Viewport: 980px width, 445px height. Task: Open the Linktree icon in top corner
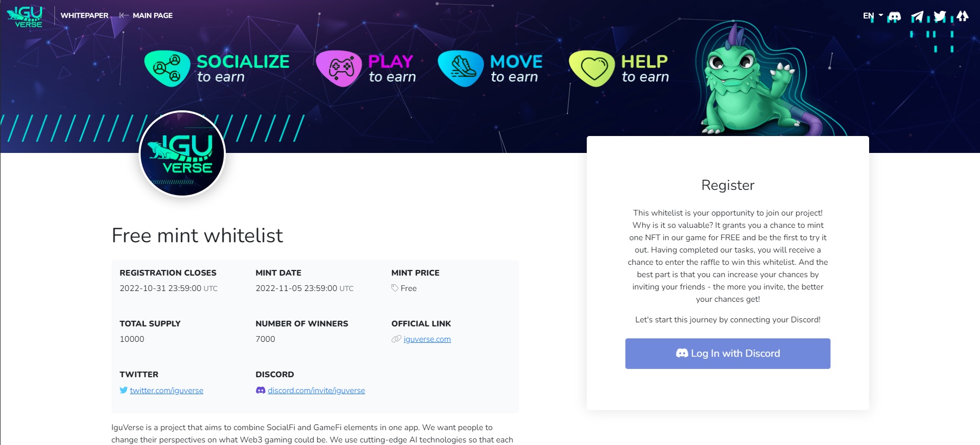tap(963, 15)
